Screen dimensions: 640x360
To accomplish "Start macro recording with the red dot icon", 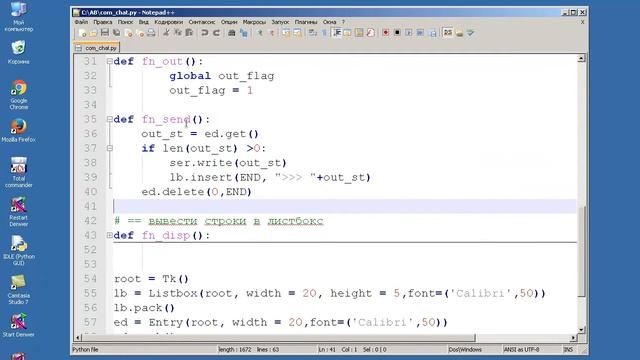I will [x=385, y=33].
